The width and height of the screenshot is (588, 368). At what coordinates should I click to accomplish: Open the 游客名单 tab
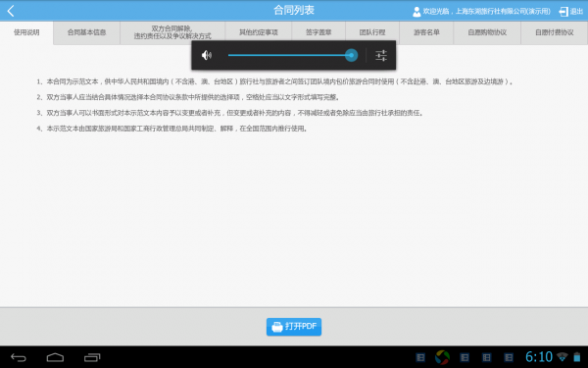pos(426,32)
